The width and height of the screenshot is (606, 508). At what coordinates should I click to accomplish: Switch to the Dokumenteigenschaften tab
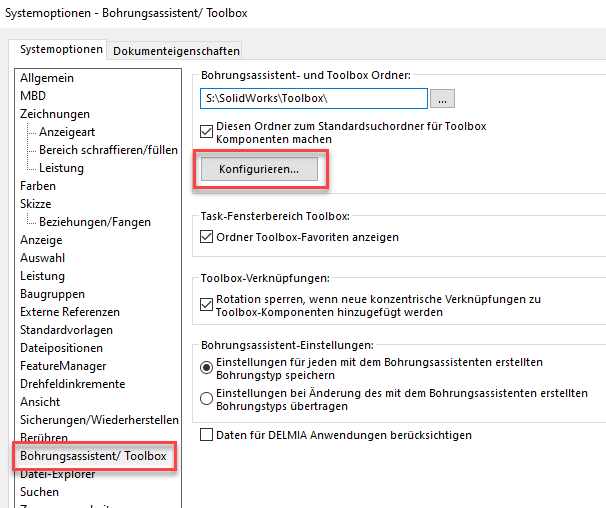(176, 50)
